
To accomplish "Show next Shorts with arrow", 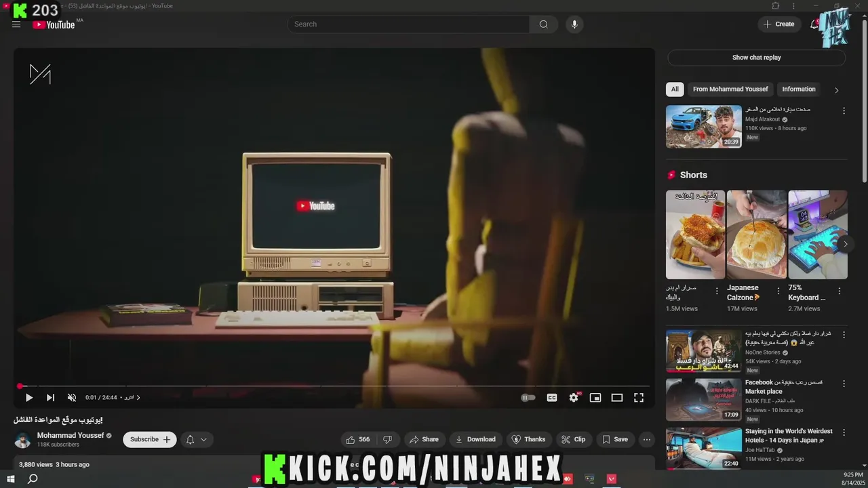I will click(x=845, y=244).
